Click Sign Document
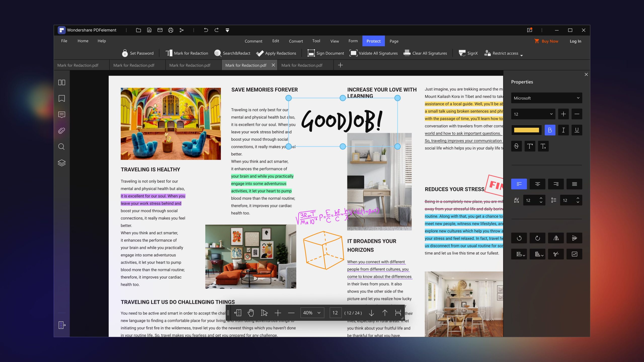Image resolution: width=644 pixels, height=362 pixels. tap(326, 53)
